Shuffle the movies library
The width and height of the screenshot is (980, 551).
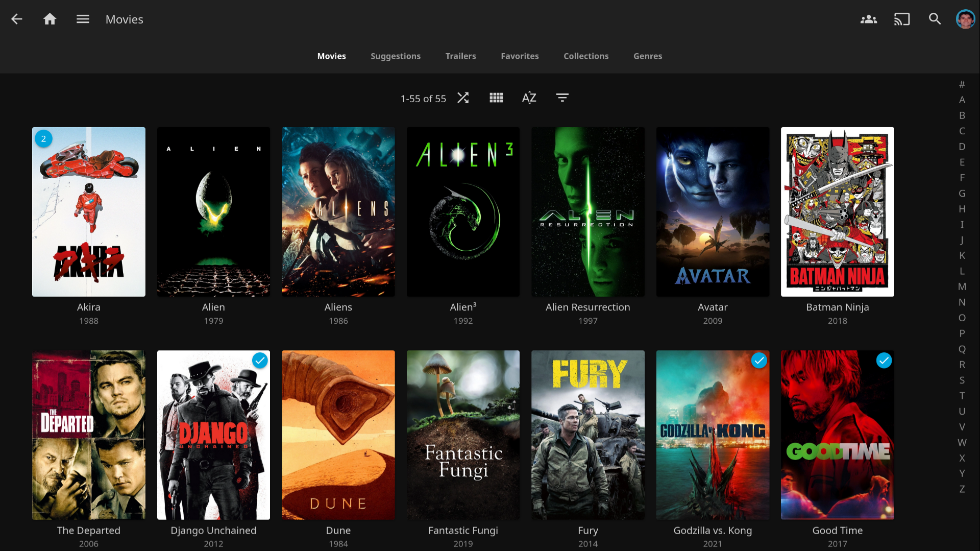[463, 98]
